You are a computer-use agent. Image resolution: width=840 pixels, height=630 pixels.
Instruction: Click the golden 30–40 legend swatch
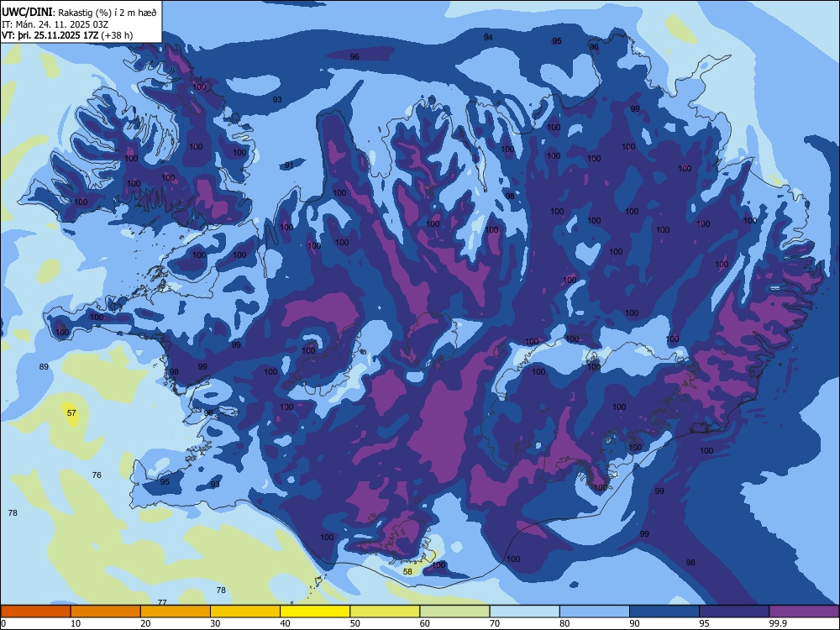[x=245, y=612]
